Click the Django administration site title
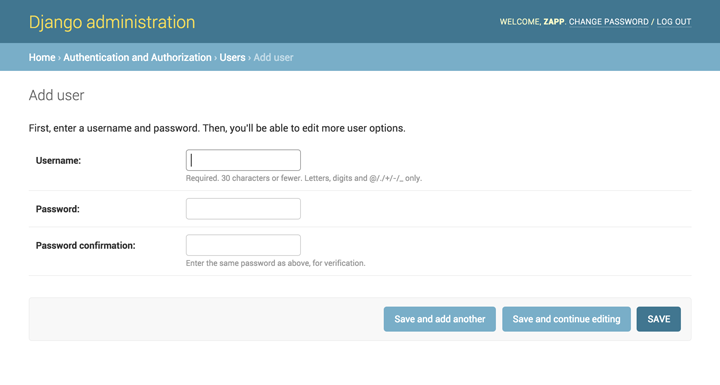The width and height of the screenshot is (720, 385). tap(112, 22)
